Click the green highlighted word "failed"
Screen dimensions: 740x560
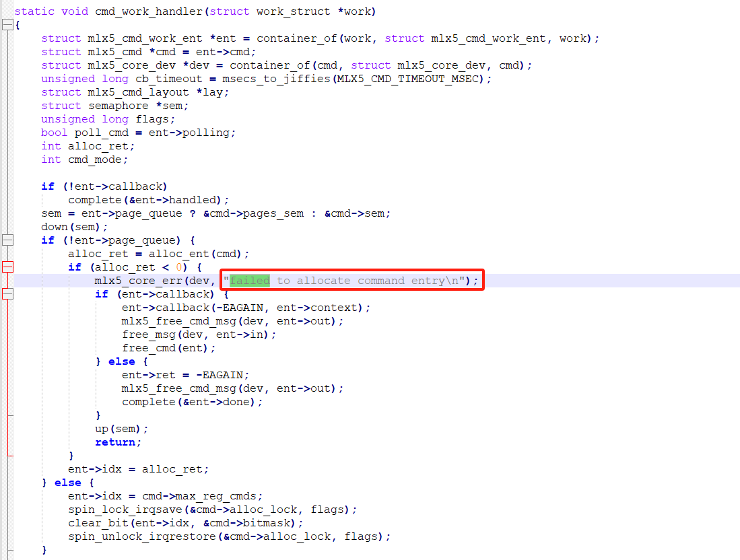pos(250,281)
